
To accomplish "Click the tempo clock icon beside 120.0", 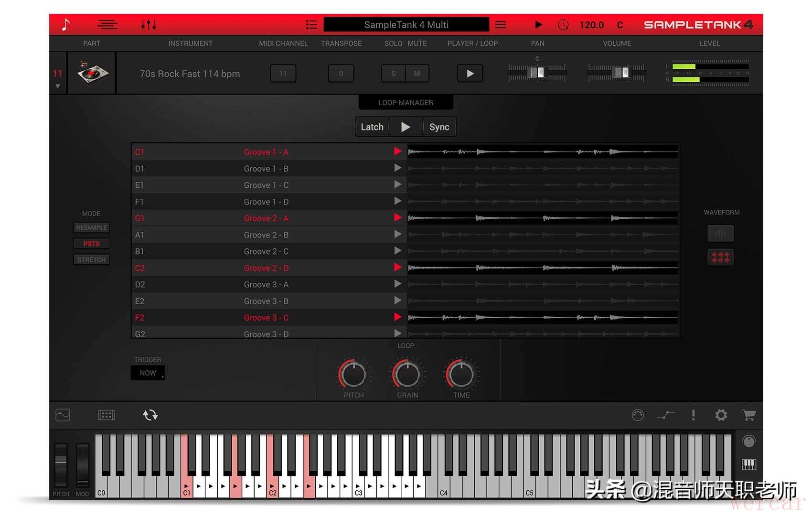I will point(563,25).
